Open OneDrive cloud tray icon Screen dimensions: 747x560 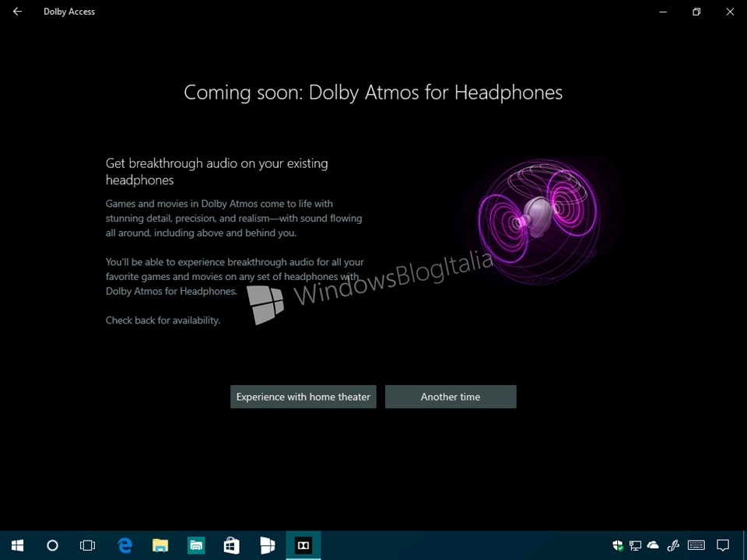click(x=653, y=545)
